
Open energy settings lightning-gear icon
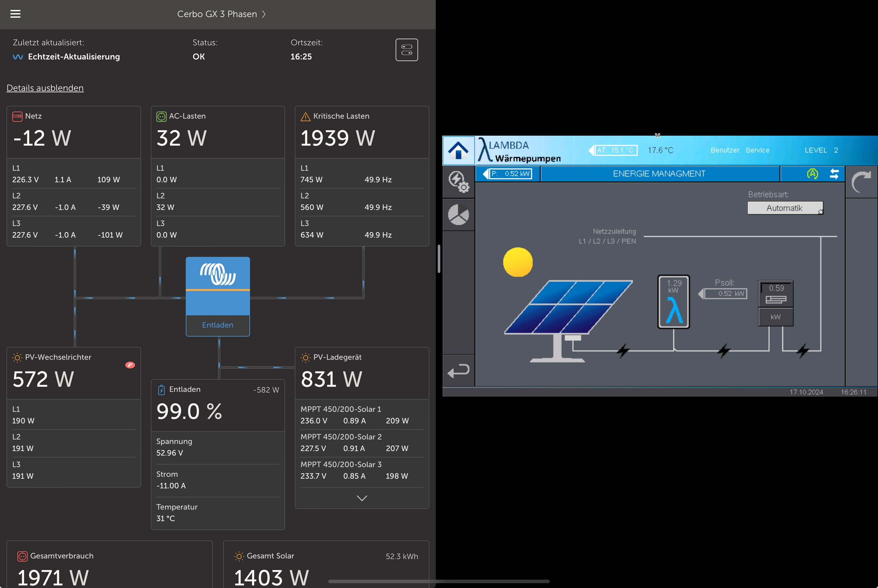(x=459, y=182)
